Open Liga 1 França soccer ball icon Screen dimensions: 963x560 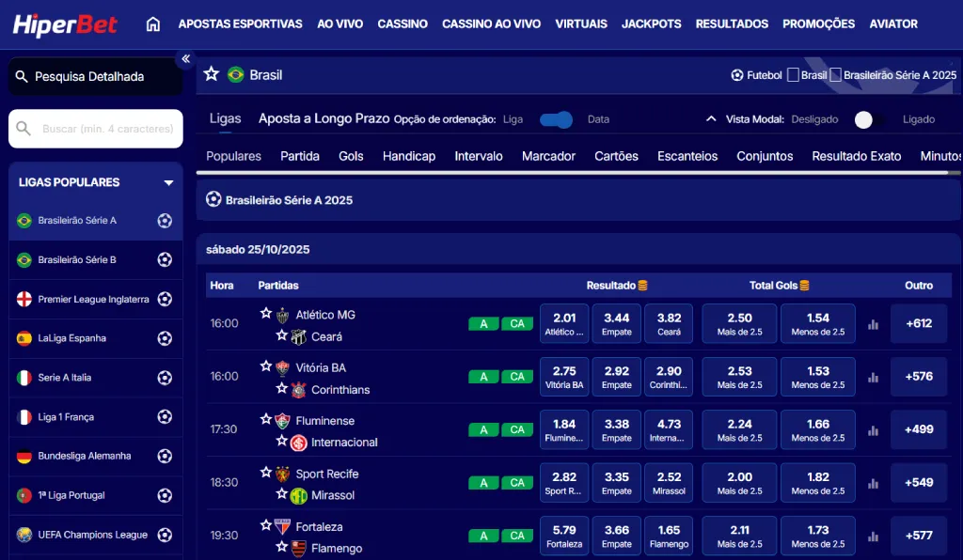[x=165, y=416]
